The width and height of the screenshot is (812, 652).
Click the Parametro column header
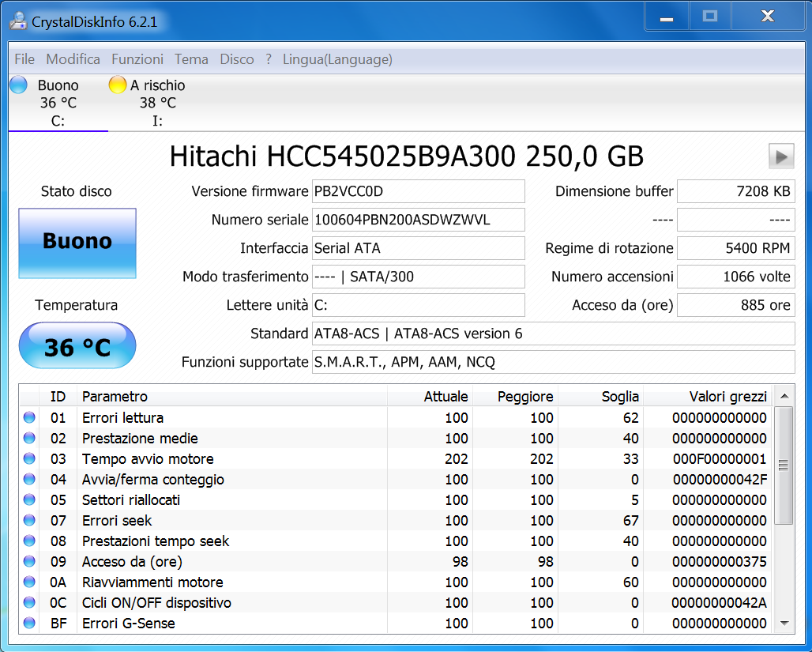[x=232, y=397]
